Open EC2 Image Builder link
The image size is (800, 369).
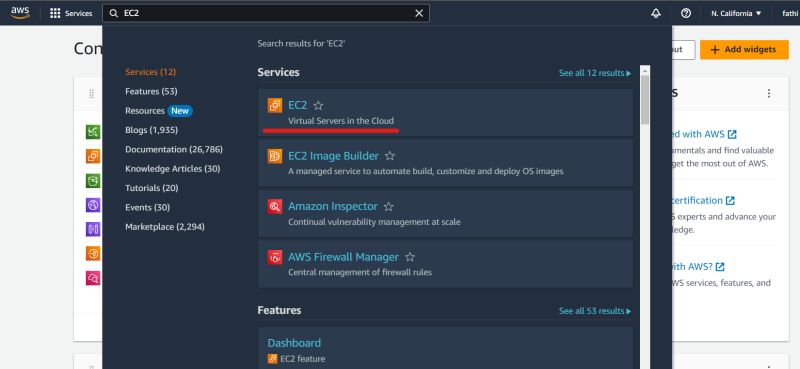pyautogui.click(x=333, y=156)
